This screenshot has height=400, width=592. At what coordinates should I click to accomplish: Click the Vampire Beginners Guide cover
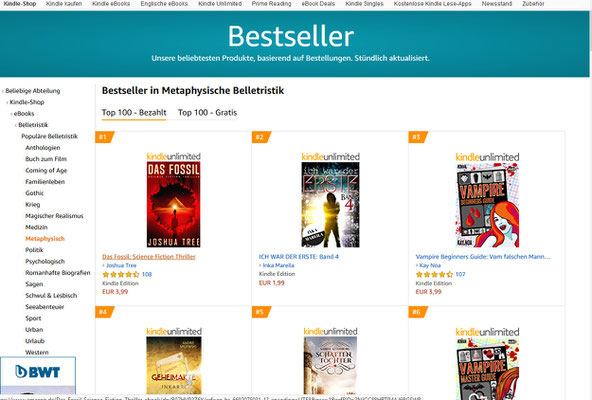coord(487,205)
